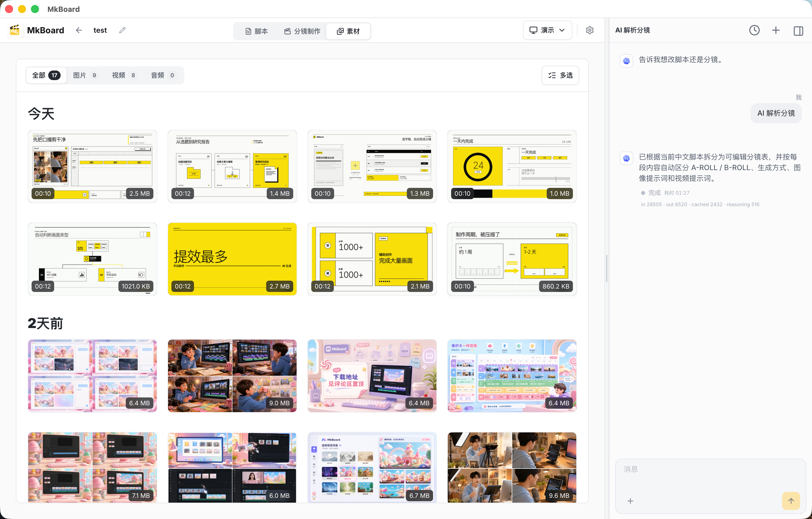Enable 多选 multi-select mode
The image size is (812, 519).
(560, 75)
